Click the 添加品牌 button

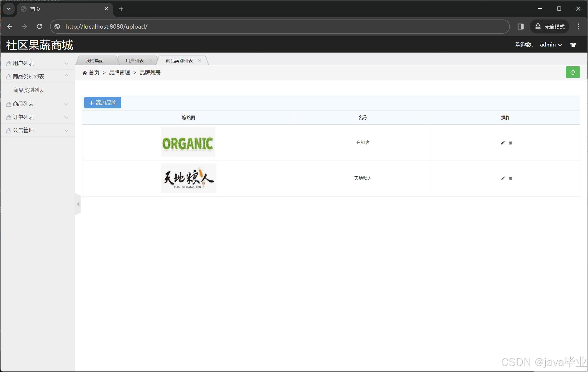[x=103, y=103]
